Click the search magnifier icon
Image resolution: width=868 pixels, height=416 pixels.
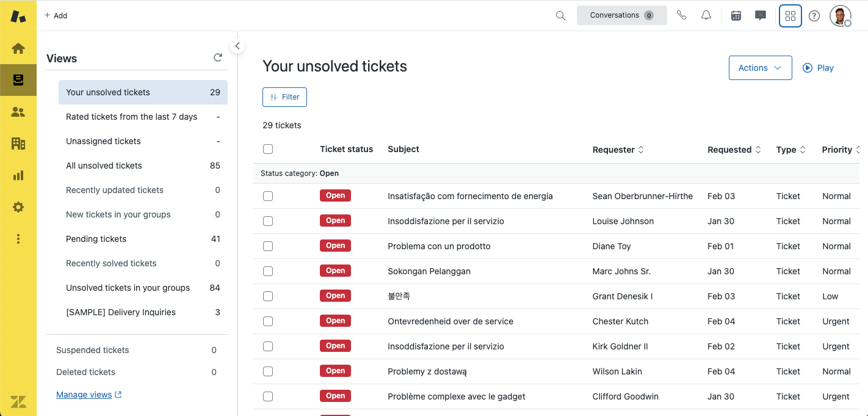click(x=560, y=16)
